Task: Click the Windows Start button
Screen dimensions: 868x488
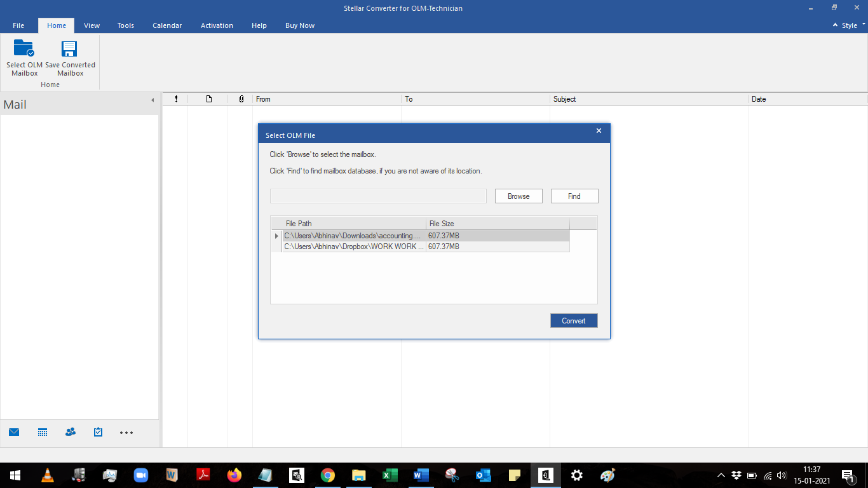Action: 15,475
